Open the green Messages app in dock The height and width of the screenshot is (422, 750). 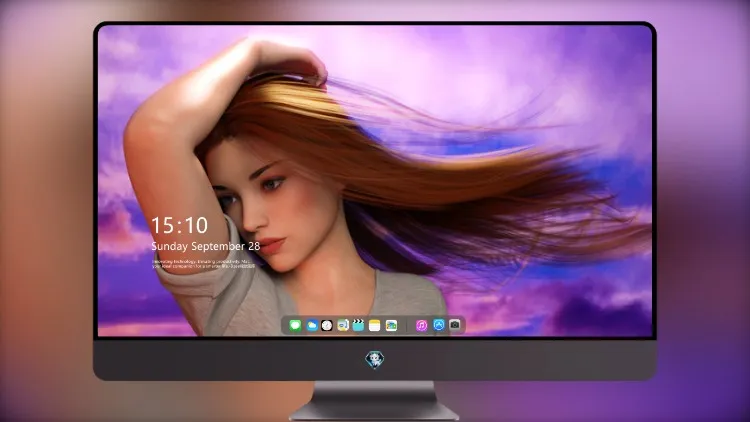tap(295, 325)
